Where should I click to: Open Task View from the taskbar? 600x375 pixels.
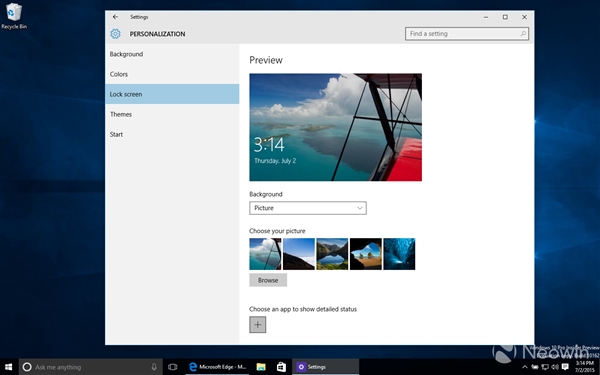tap(173, 367)
